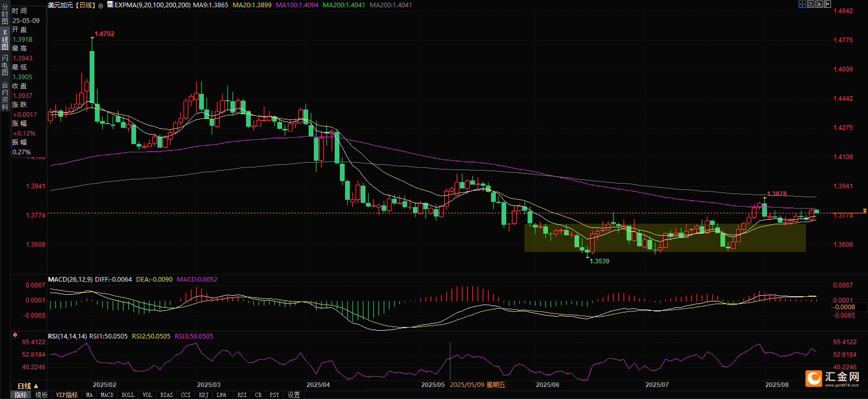Viewport: 868px width, 399px height.
Task: Toggle the blue crosshair cursor icon
Action: (802, 4)
